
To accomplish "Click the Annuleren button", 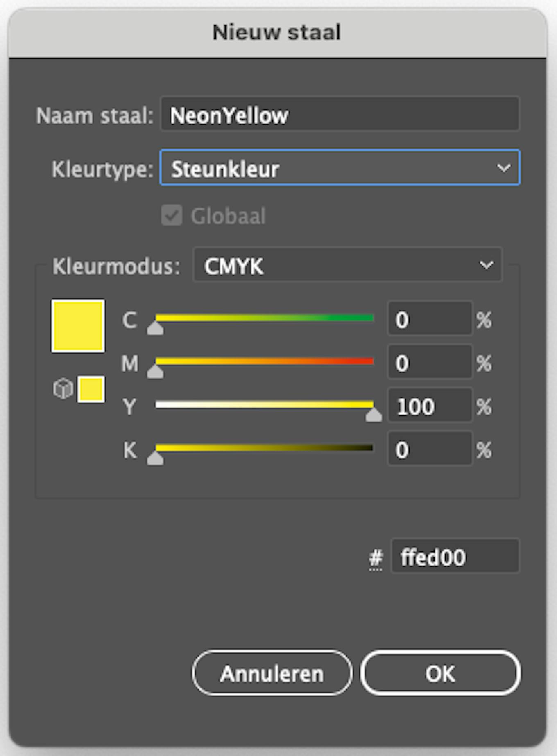I will [x=272, y=673].
